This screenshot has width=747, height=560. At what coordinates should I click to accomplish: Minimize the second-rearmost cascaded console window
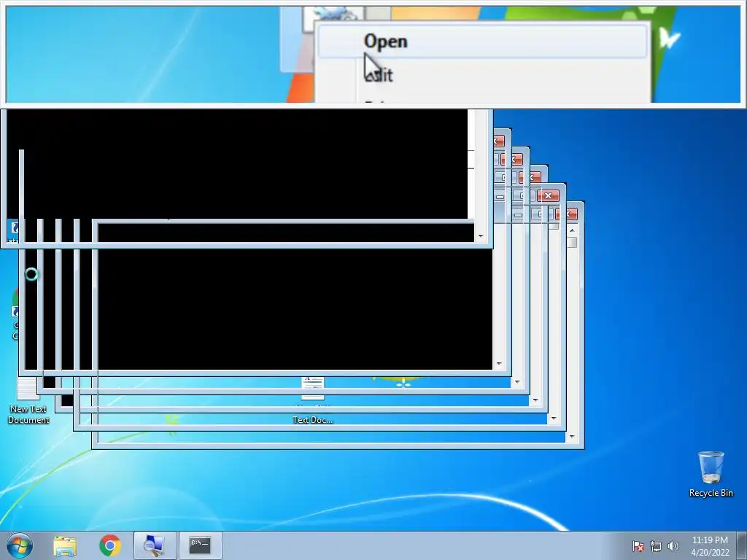click(500, 196)
